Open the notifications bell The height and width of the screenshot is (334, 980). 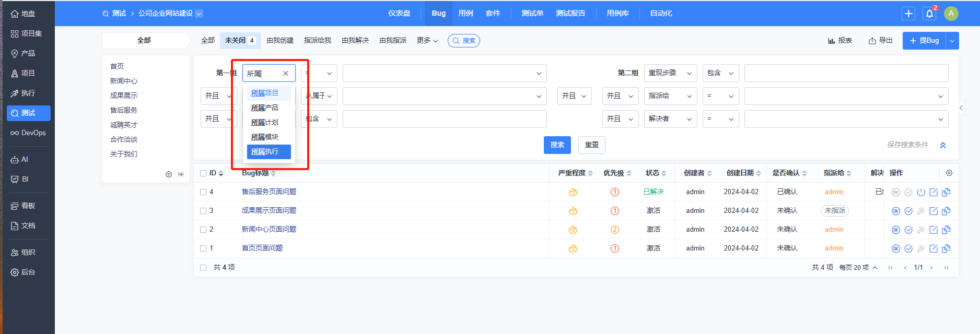tap(929, 14)
